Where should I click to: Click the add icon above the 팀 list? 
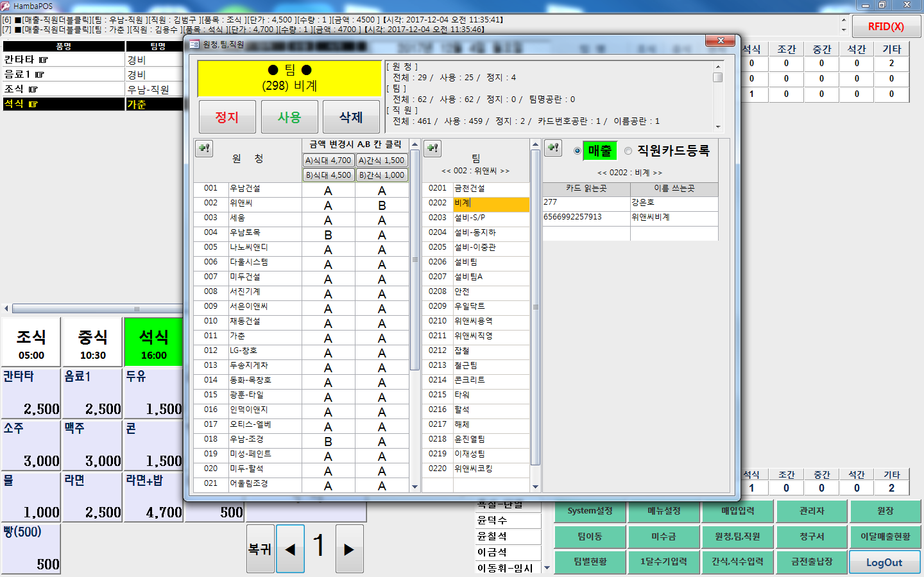coord(432,148)
